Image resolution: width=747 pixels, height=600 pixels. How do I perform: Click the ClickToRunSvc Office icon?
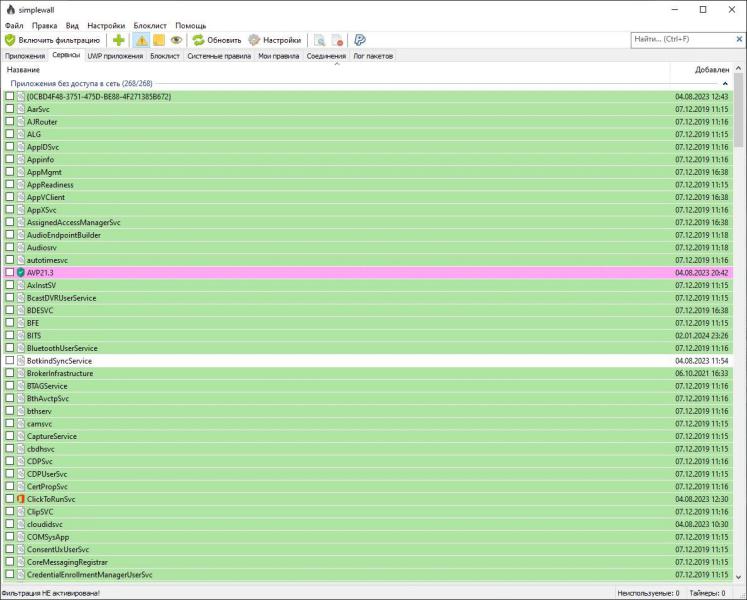[x=21, y=499]
